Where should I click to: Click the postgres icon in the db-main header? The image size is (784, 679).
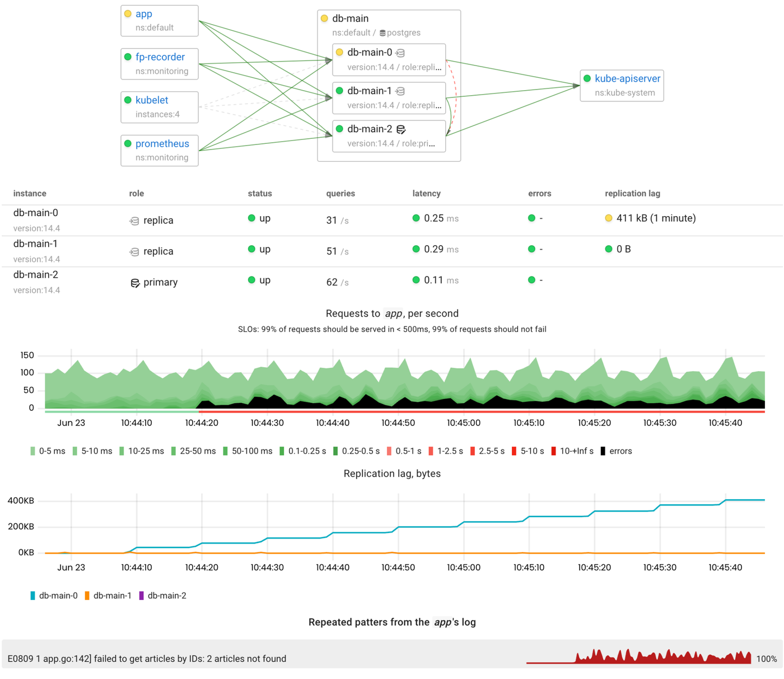[x=385, y=32]
